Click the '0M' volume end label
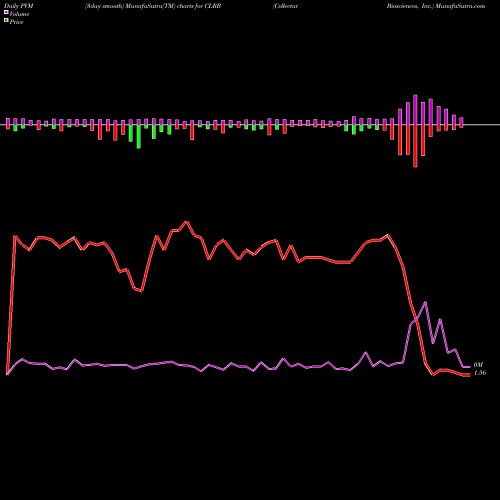500x500 pixels. 478,365
